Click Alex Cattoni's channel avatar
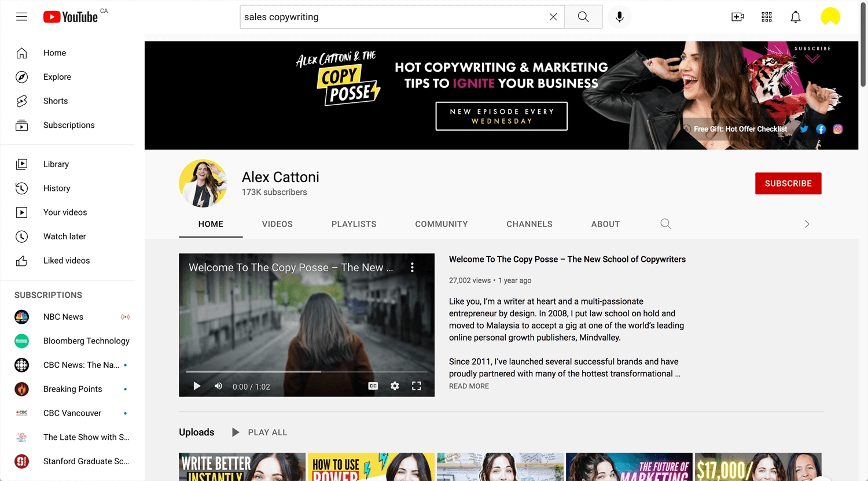868x481 pixels. click(203, 183)
